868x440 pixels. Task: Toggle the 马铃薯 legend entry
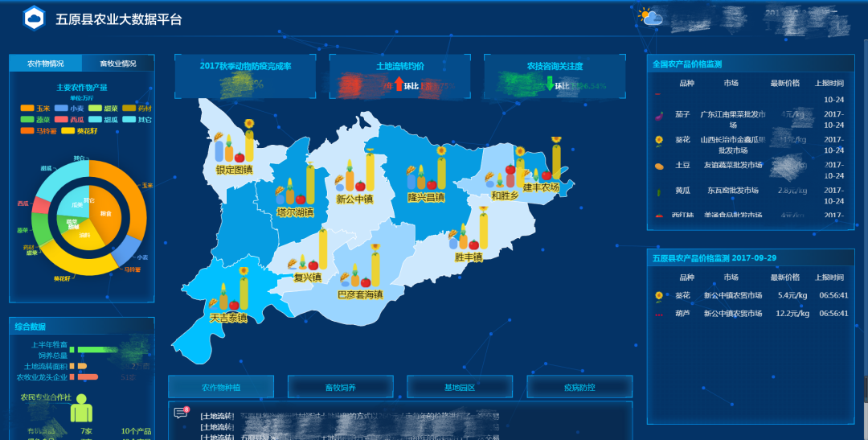(39, 131)
